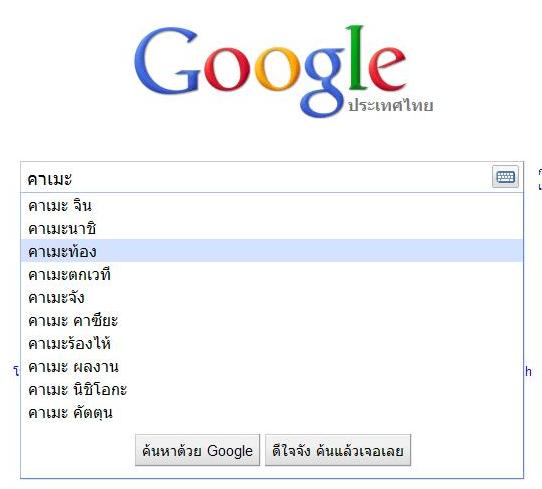Click the cut-off link at left edge
The image size is (542, 489).
point(16,371)
